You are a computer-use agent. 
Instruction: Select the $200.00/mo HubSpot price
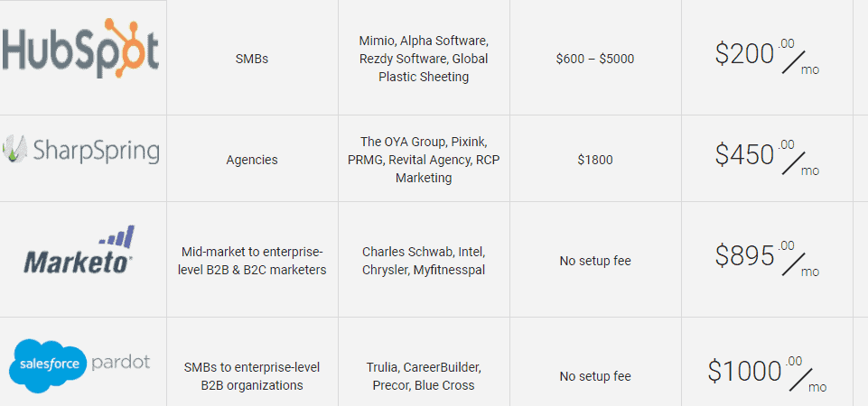[x=767, y=58]
